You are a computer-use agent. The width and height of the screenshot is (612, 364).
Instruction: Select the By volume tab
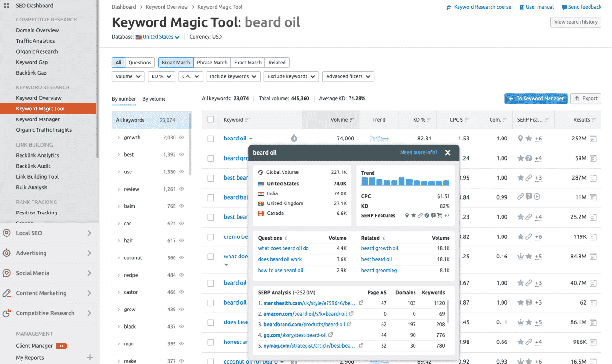pos(154,99)
